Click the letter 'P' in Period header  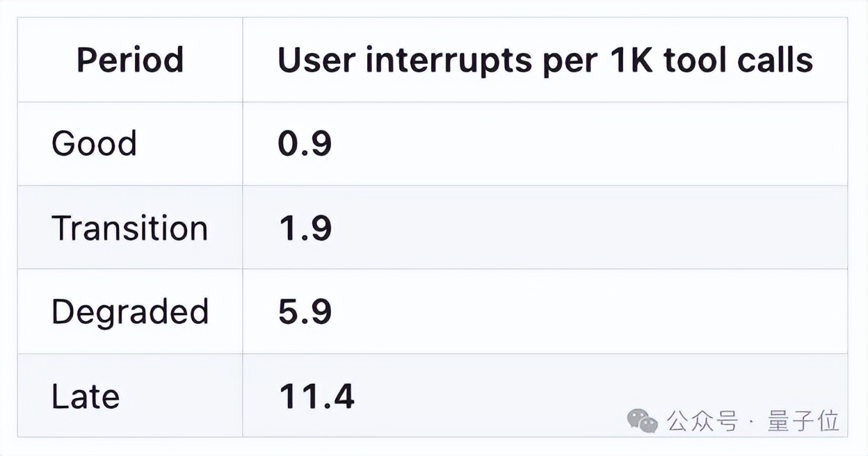click(x=86, y=60)
